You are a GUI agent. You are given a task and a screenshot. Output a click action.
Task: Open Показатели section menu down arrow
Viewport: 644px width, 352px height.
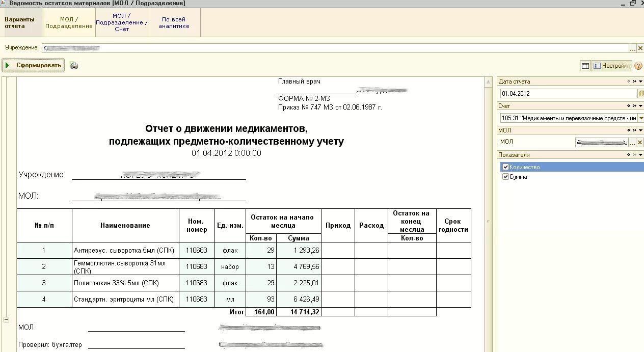tap(641, 155)
